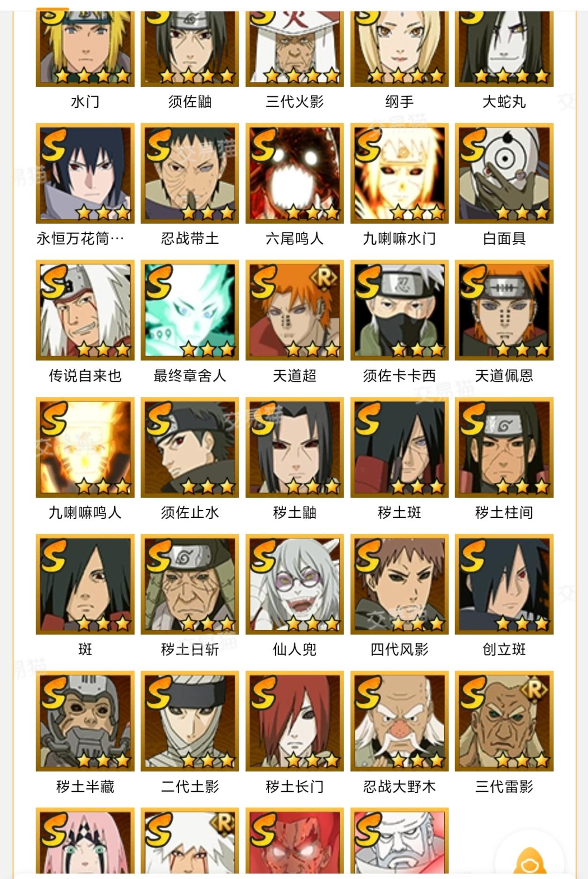Click the 三代雷影 portrait with R badge
The image size is (588, 879).
[x=504, y=721]
